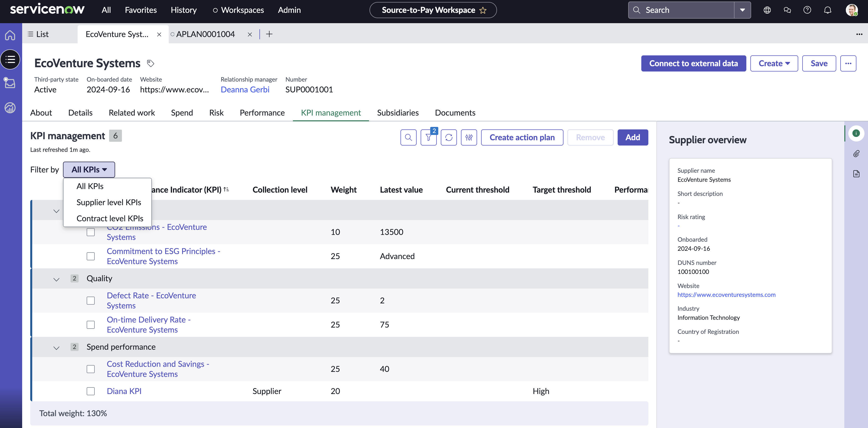Image resolution: width=868 pixels, height=428 pixels.
Task: Open the notifications bell
Action: tap(827, 10)
